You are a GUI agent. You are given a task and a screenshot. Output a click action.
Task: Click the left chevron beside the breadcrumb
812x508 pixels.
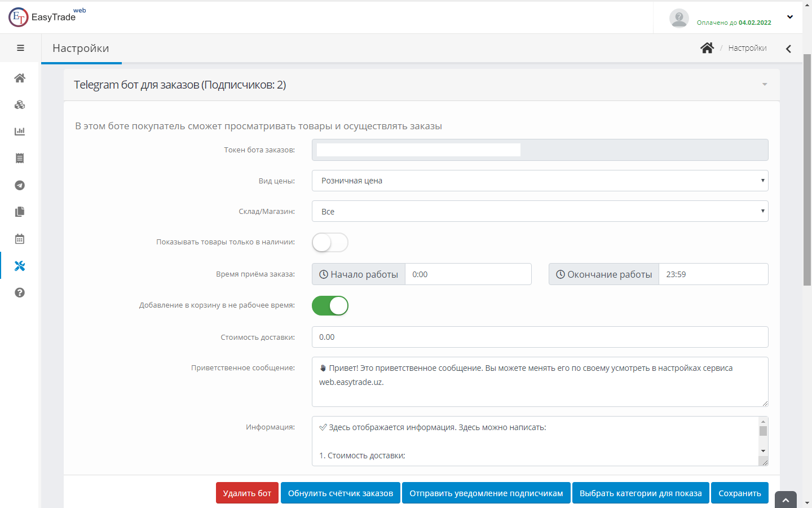click(788, 49)
